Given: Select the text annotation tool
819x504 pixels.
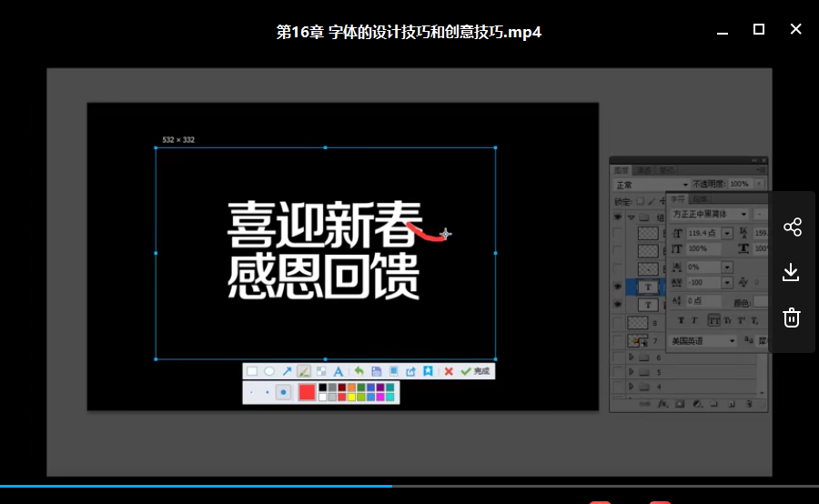Looking at the screenshot, I should pos(339,371).
